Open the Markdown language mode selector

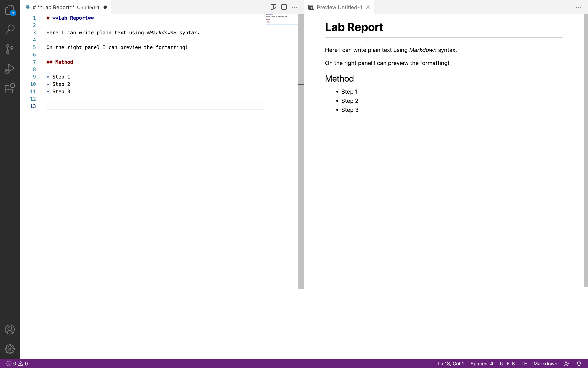tap(545, 363)
